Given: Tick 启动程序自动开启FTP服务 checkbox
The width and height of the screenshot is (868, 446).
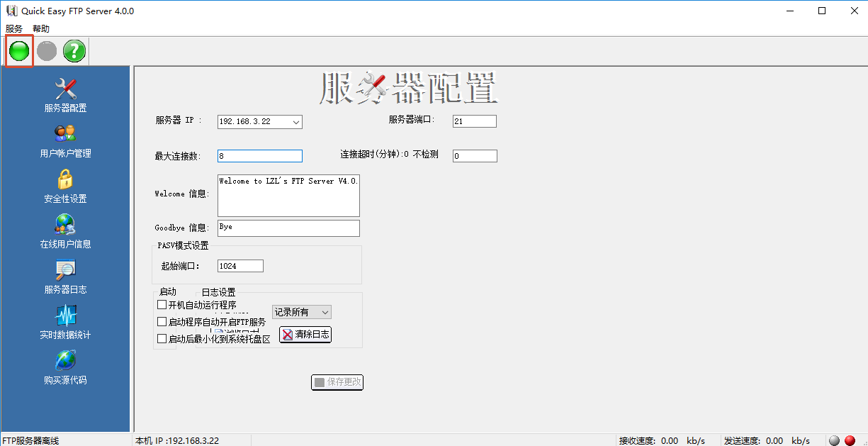Looking at the screenshot, I should (162, 322).
